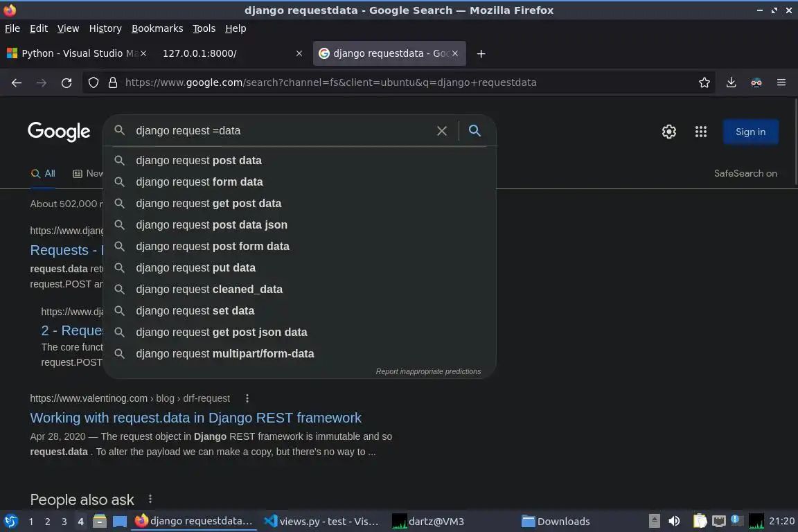
Task: Switch to Python - Visual Studio tab
Action: pos(76,53)
